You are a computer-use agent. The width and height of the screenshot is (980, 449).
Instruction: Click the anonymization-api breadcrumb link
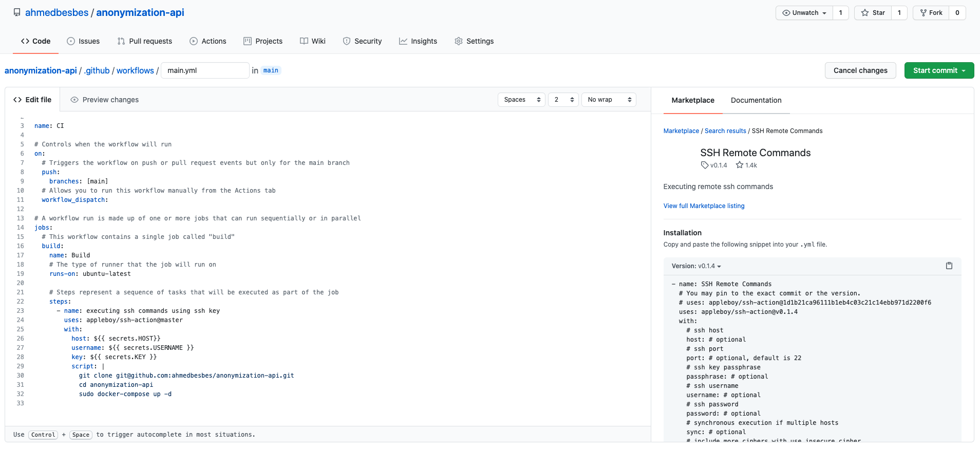point(41,70)
